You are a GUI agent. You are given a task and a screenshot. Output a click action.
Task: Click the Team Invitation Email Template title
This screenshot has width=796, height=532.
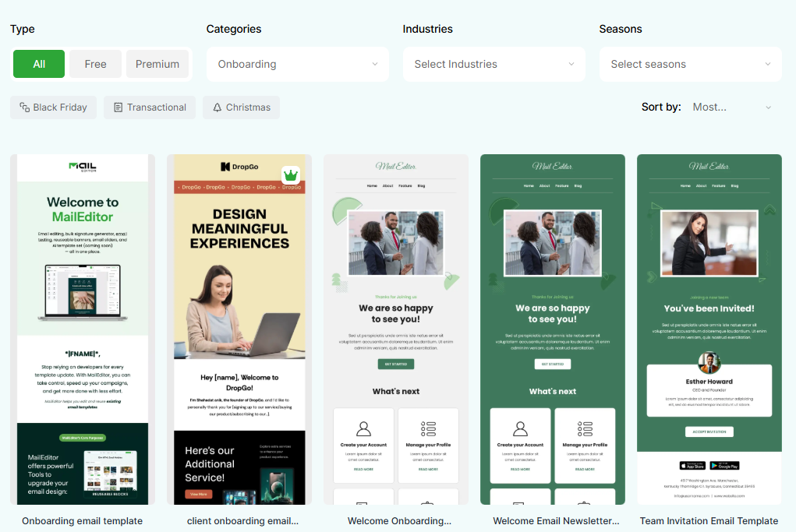(x=709, y=521)
